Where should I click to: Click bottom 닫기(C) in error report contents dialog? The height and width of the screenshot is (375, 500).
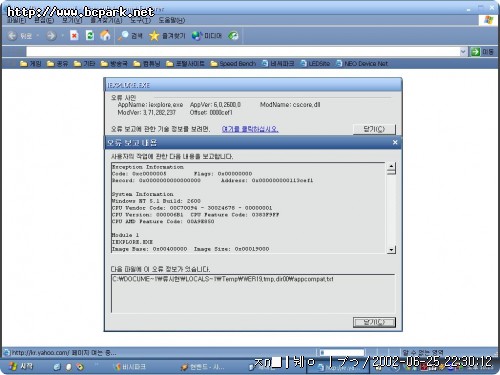coord(374,322)
